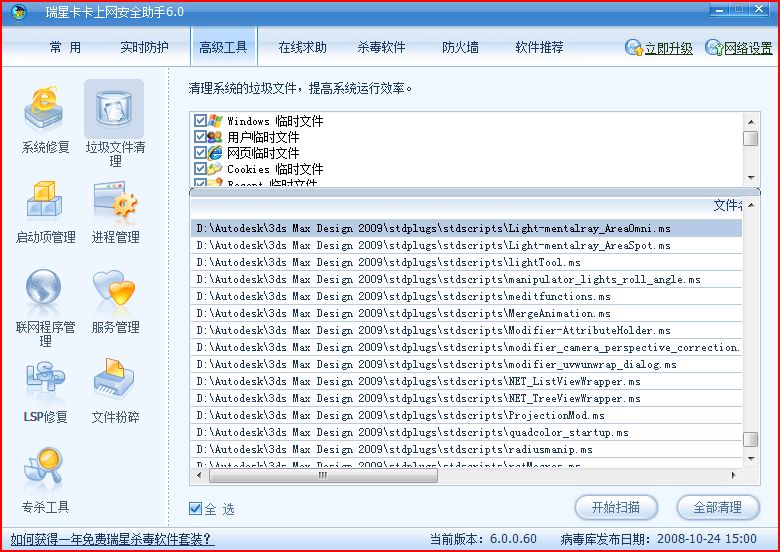The height and width of the screenshot is (552, 780).
Task: Switch to the 实时防护 tab
Action: [144, 47]
